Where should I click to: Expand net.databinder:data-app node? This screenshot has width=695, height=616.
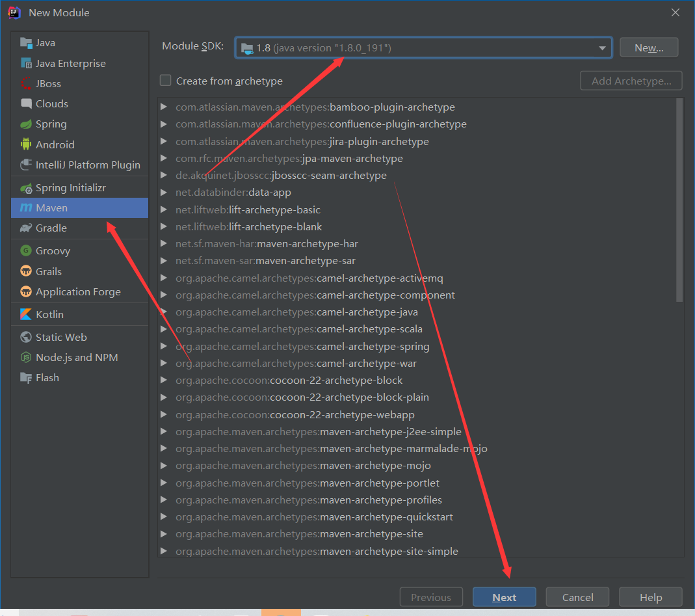pos(164,192)
